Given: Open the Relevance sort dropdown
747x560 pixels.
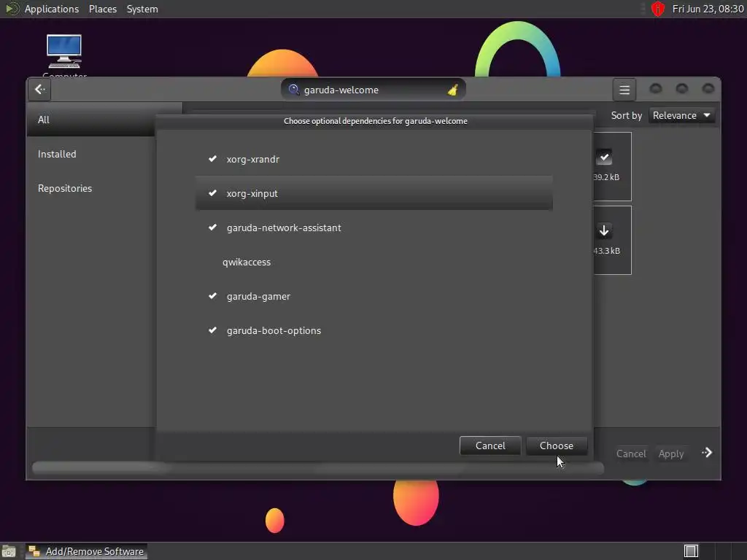Looking at the screenshot, I should (x=682, y=115).
